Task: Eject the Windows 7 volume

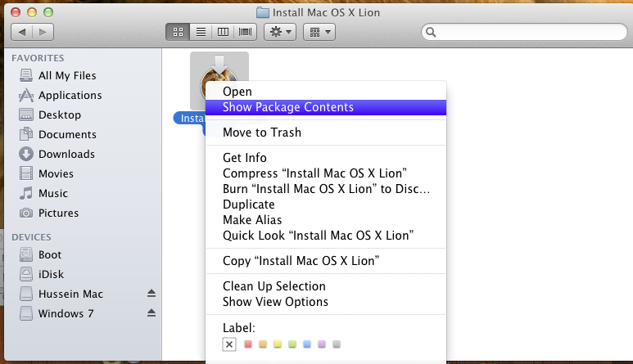Action: (x=151, y=312)
